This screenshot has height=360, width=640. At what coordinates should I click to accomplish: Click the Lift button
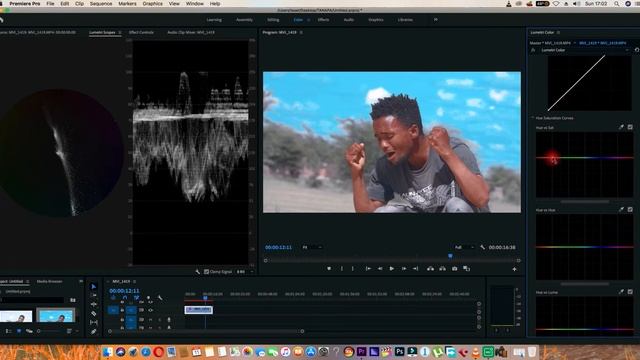(430, 269)
